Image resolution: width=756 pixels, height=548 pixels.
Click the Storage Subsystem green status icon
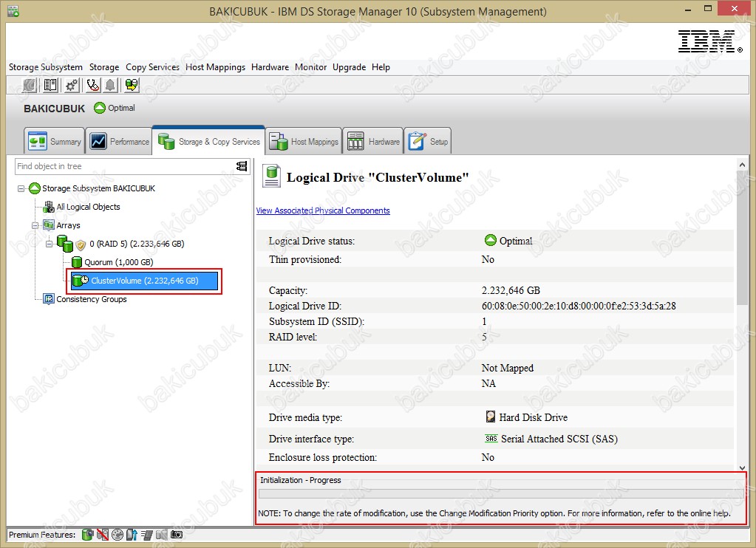point(34,188)
